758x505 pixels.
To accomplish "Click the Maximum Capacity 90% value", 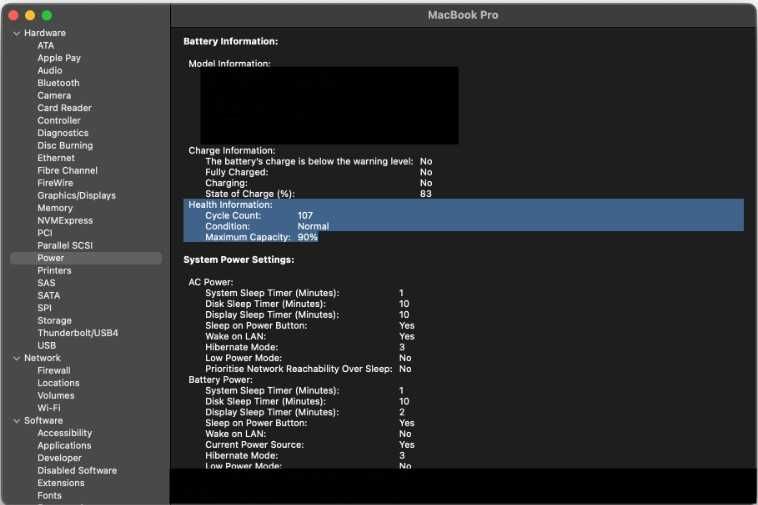I will coord(307,237).
